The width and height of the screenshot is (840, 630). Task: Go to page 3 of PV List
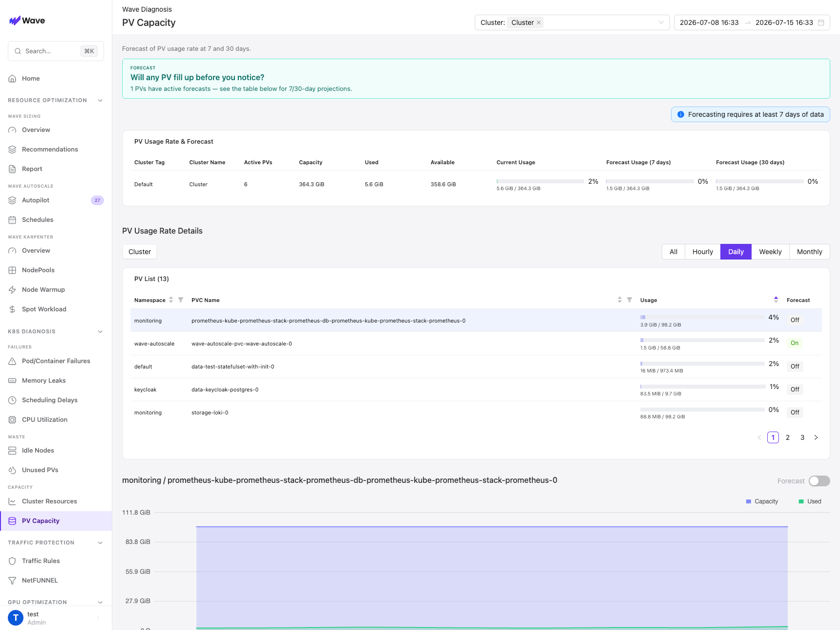click(802, 437)
